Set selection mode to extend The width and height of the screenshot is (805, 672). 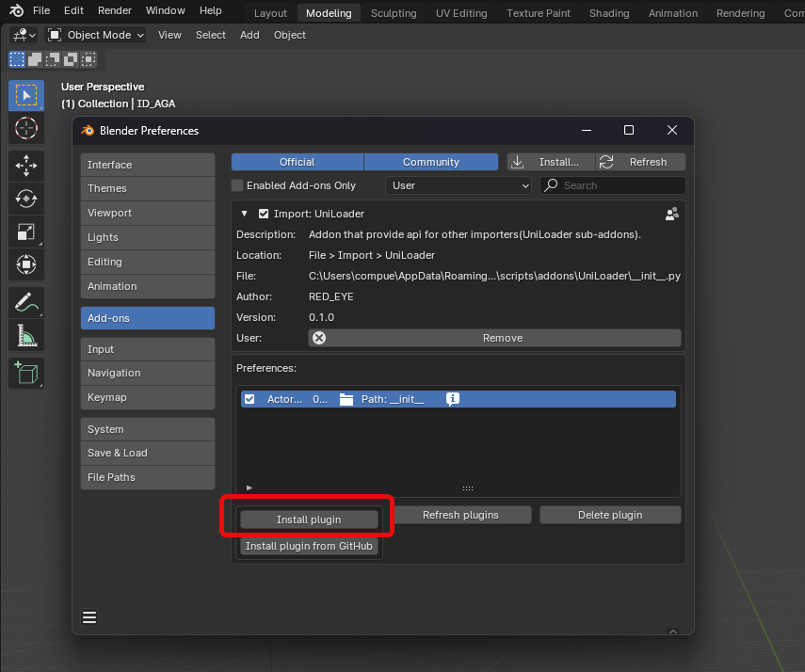coord(35,59)
